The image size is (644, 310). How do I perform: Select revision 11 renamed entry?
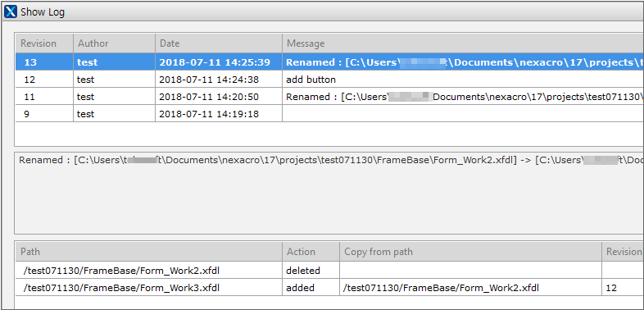(x=329, y=97)
